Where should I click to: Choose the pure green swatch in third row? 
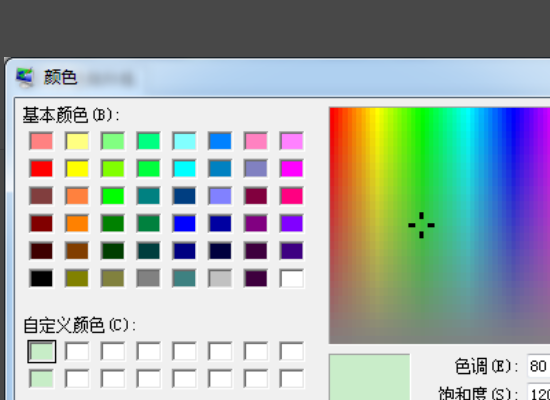(x=113, y=196)
